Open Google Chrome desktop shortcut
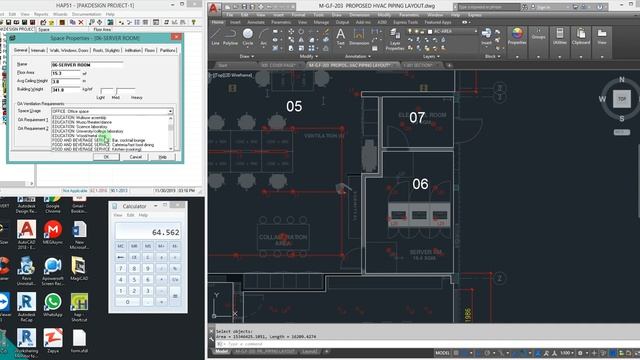 pyautogui.click(x=53, y=205)
